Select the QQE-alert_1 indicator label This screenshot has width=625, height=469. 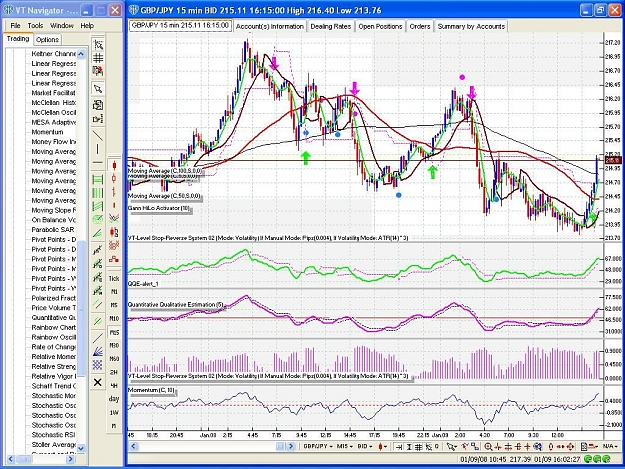point(143,284)
